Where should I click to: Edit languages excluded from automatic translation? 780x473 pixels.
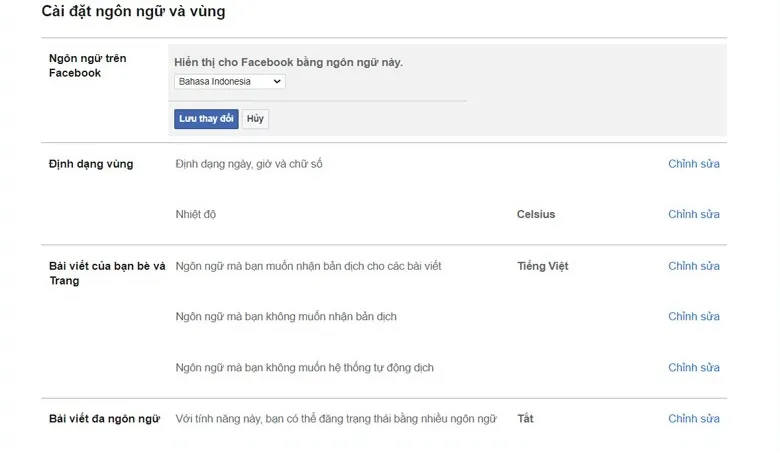point(693,368)
